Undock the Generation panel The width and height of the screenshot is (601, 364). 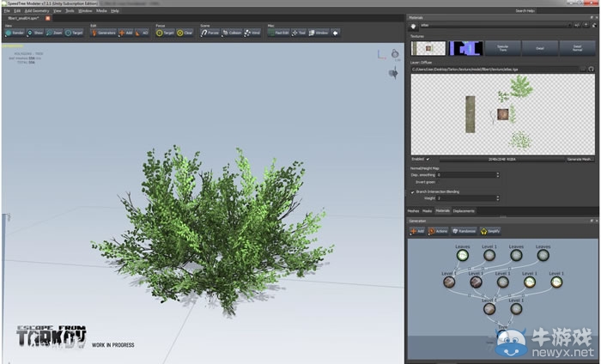[592, 221]
